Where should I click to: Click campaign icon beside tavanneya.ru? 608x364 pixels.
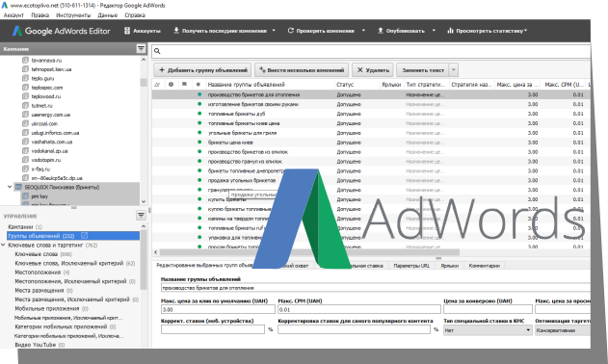(25, 60)
